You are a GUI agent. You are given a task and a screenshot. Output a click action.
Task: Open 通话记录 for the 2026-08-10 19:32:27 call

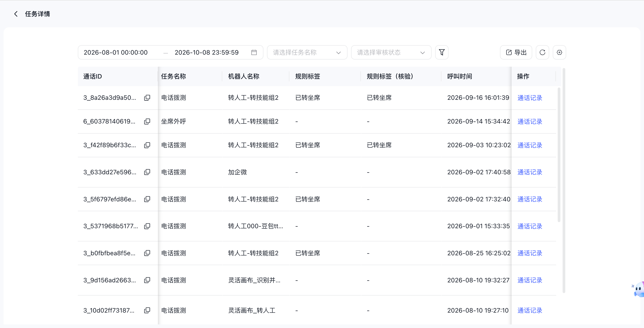pos(530,281)
